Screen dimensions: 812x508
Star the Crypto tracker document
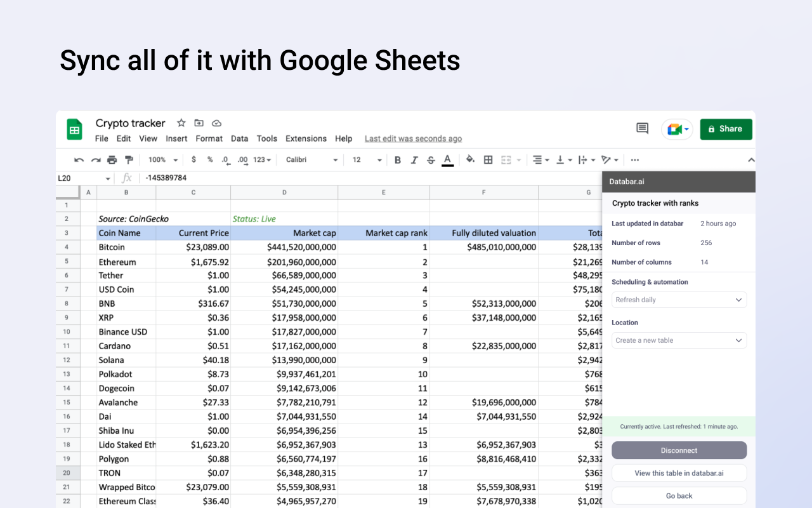(181, 123)
